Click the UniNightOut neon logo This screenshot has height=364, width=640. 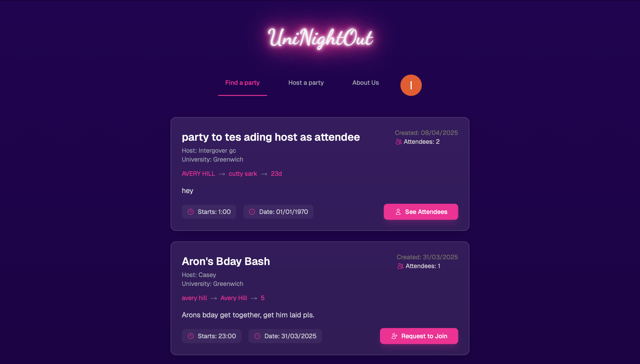pos(320,38)
